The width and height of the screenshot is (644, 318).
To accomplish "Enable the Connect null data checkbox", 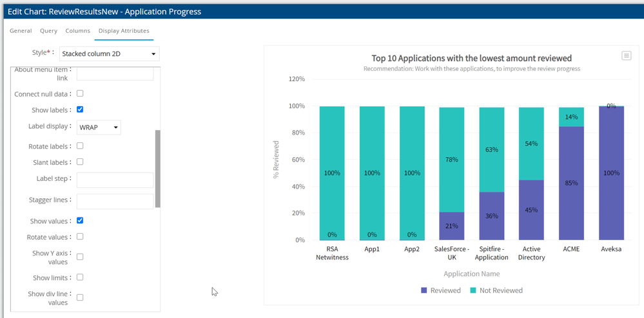I will tap(80, 93).
